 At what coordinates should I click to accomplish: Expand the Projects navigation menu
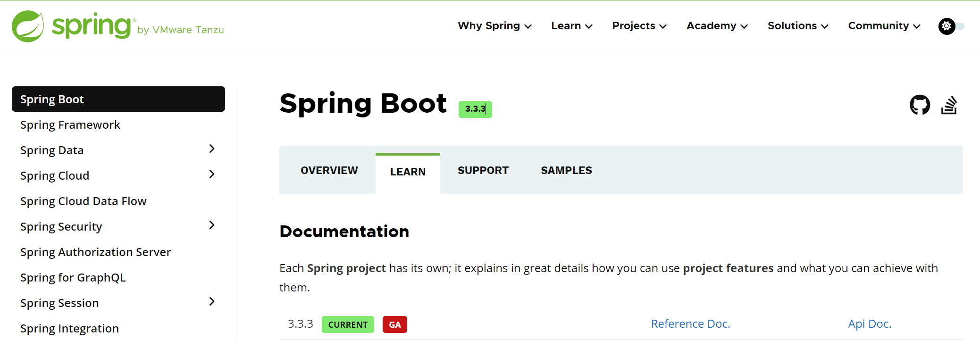point(639,26)
